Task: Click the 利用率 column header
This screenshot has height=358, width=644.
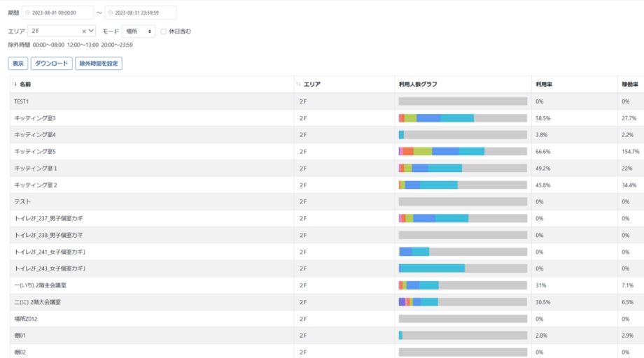Action: point(543,84)
